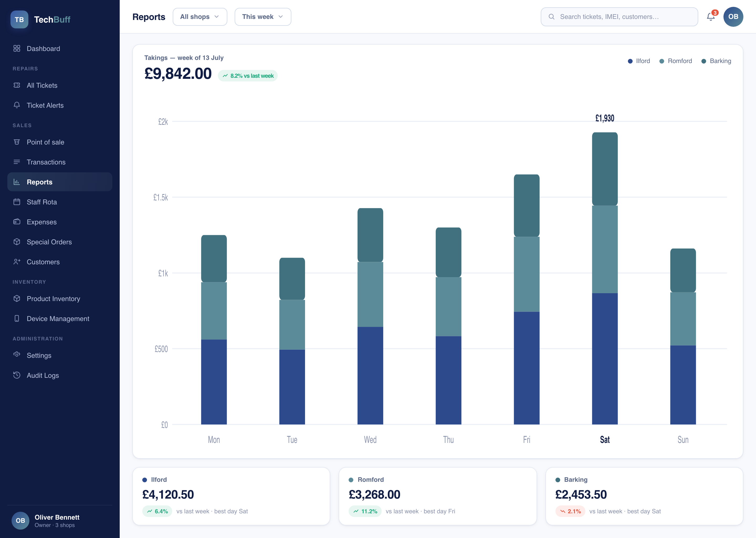Open Ticket Alerts page
This screenshot has width=756, height=538.
coord(60,105)
